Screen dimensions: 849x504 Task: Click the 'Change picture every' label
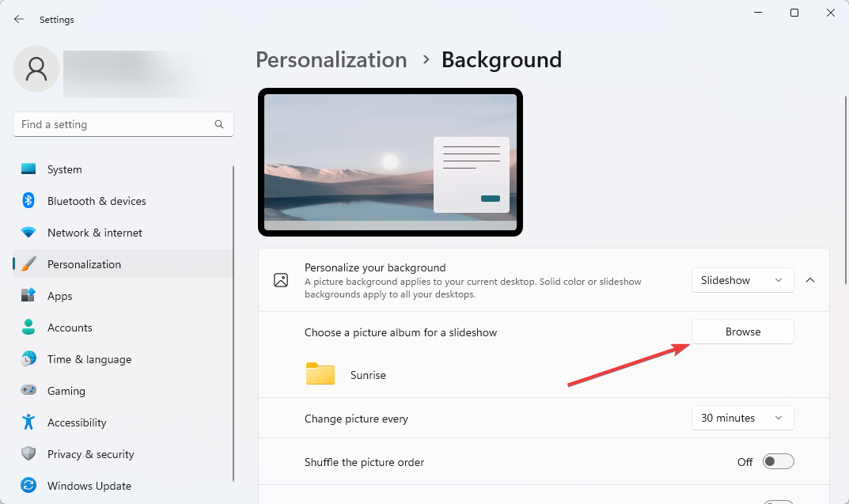pos(356,419)
